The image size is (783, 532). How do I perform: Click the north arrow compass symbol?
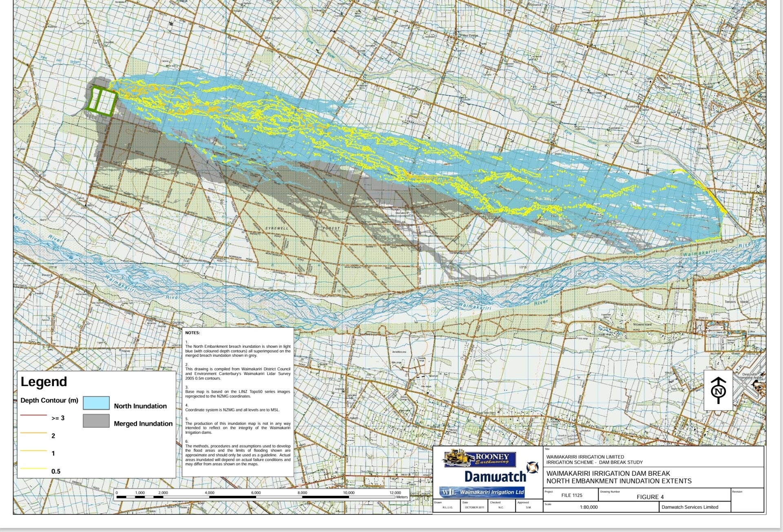(719, 391)
